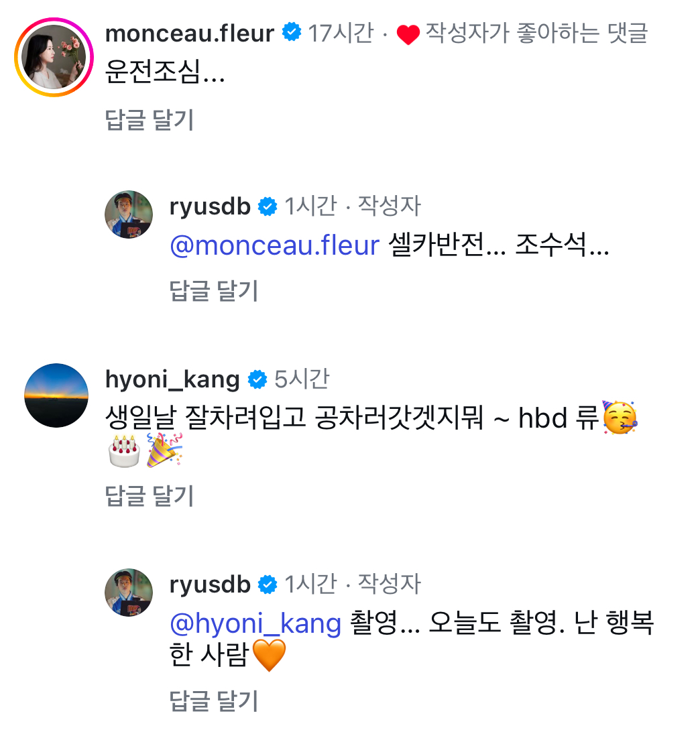Click the red heart author-liked icon
The height and width of the screenshot is (736, 700).
pos(408,34)
